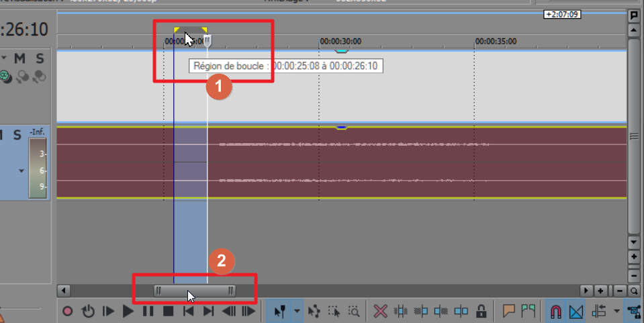Screen dimensions: 644x323
Task: Toggle the magnet Enable Snapping icon
Action: pyautogui.click(x=556, y=312)
